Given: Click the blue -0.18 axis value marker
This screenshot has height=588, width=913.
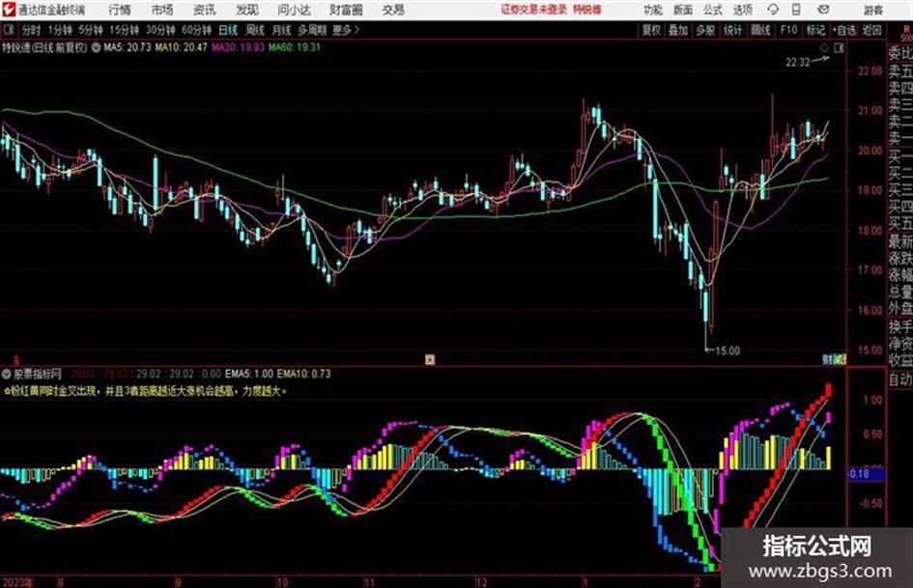Looking at the screenshot, I should click(867, 474).
